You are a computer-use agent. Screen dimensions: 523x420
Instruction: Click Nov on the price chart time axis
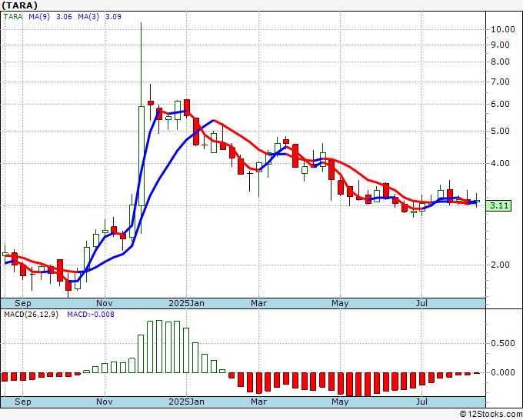[x=105, y=303]
